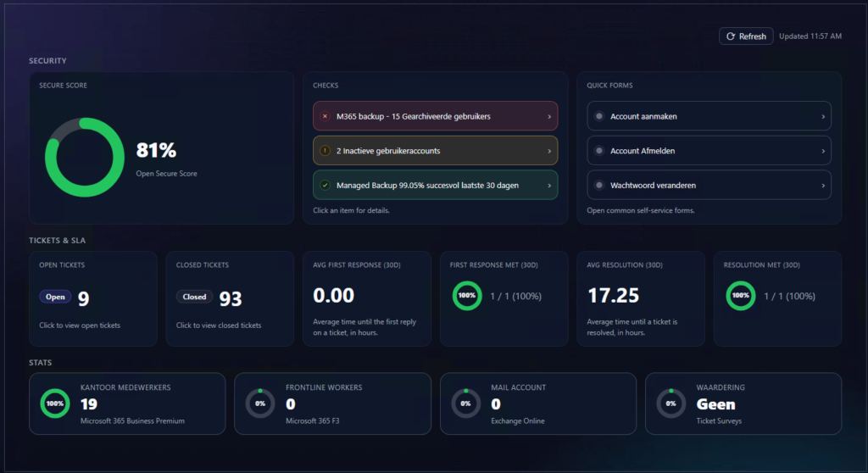Viewport: 868px width, 473px height.
Task: Click 'Click to view open tickets' text
Action: pyautogui.click(x=80, y=326)
